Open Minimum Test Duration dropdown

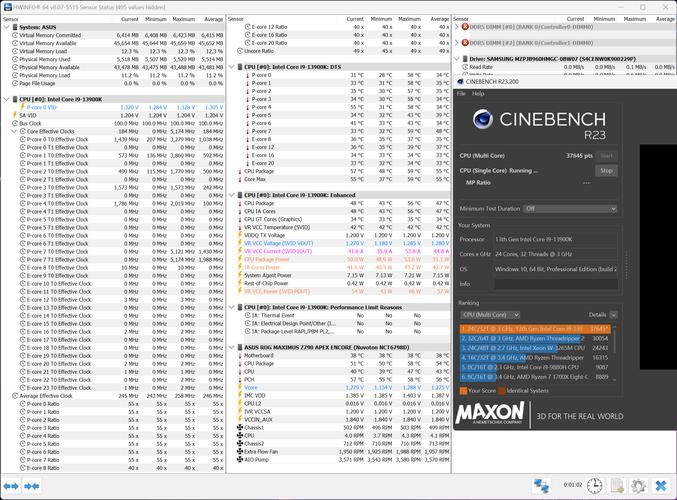click(570, 209)
